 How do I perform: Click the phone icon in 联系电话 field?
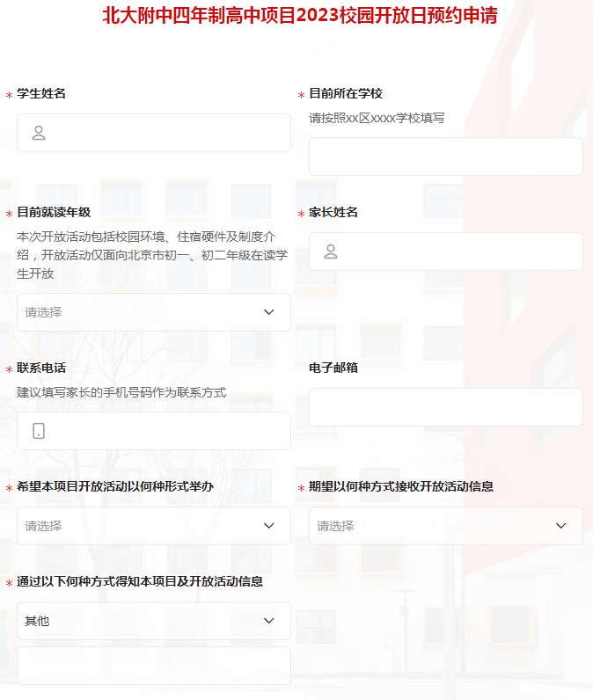[39, 431]
